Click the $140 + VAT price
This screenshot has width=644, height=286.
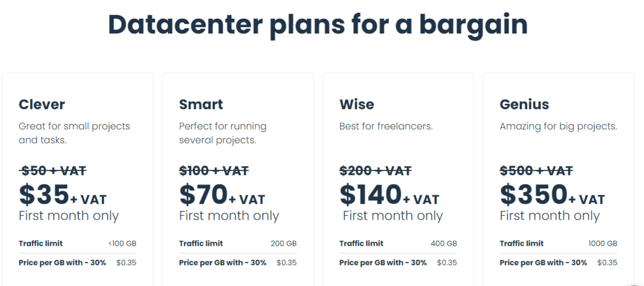(x=389, y=195)
